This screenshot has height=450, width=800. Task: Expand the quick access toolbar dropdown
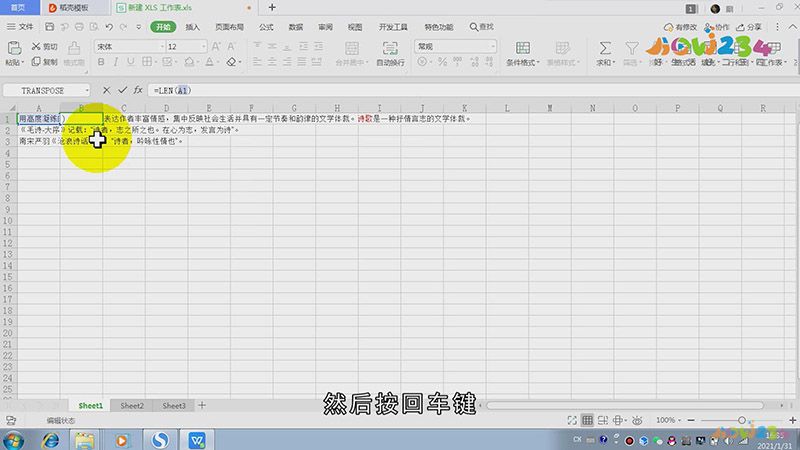[x=138, y=27]
